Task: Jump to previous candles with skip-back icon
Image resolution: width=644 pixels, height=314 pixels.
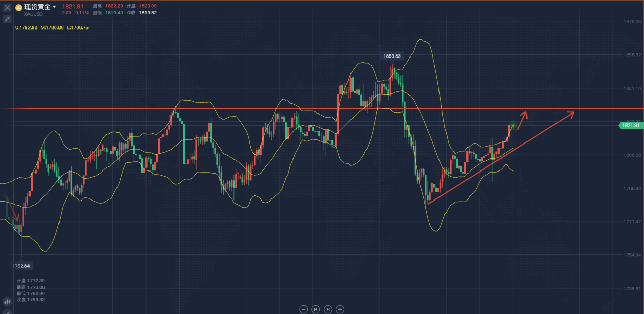Action: pyautogui.click(x=316, y=309)
